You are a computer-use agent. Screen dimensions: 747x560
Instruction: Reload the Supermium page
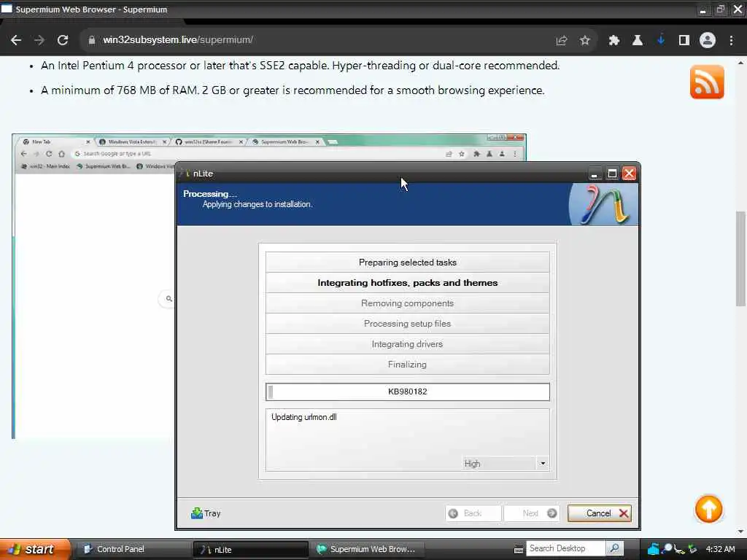click(63, 40)
